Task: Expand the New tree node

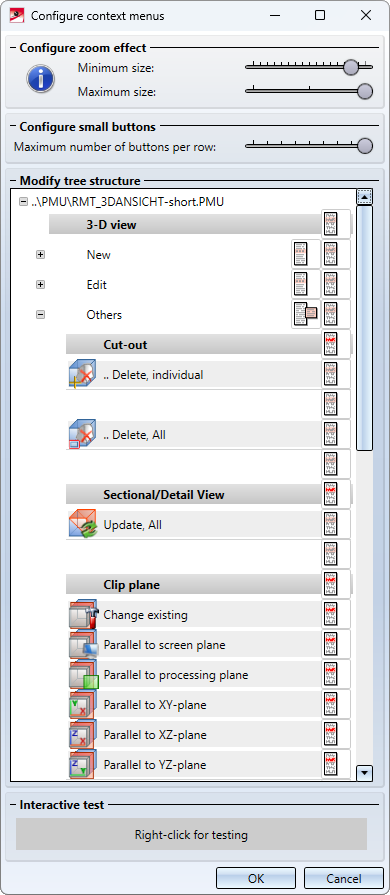Action: (x=41, y=255)
